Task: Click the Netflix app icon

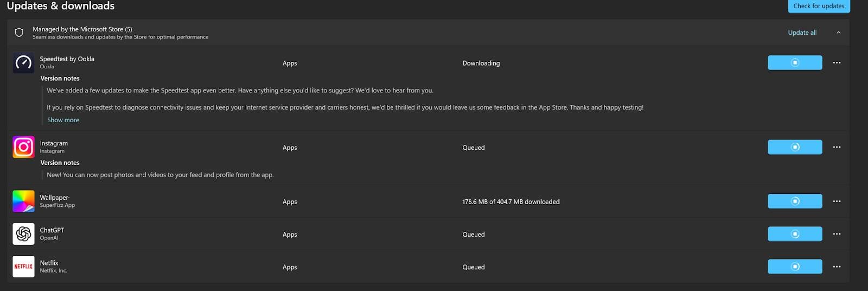Action: pos(23,267)
